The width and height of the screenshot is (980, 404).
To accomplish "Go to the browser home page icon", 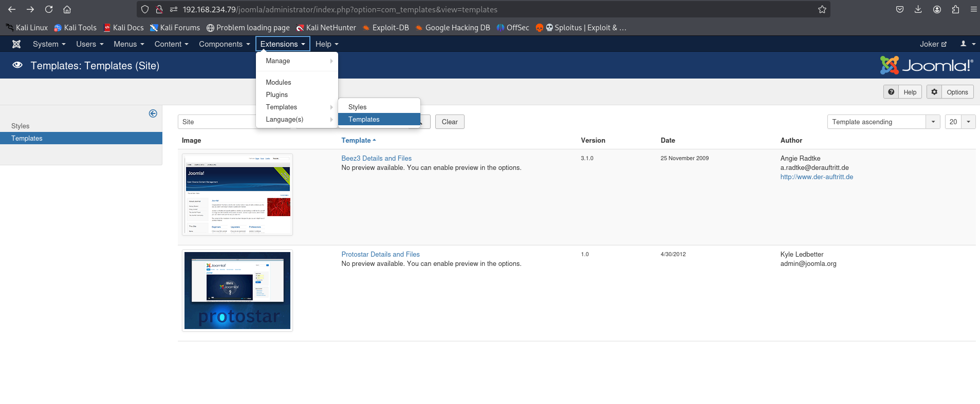I will 67,9.
